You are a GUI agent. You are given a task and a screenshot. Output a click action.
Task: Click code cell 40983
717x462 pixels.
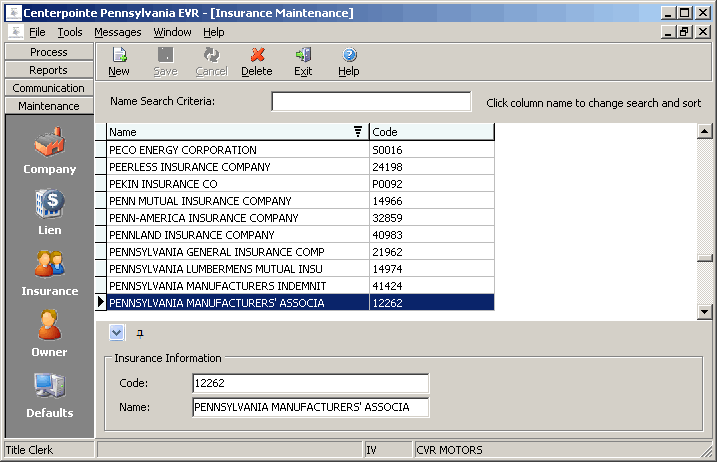pyautogui.click(x=432, y=235)
